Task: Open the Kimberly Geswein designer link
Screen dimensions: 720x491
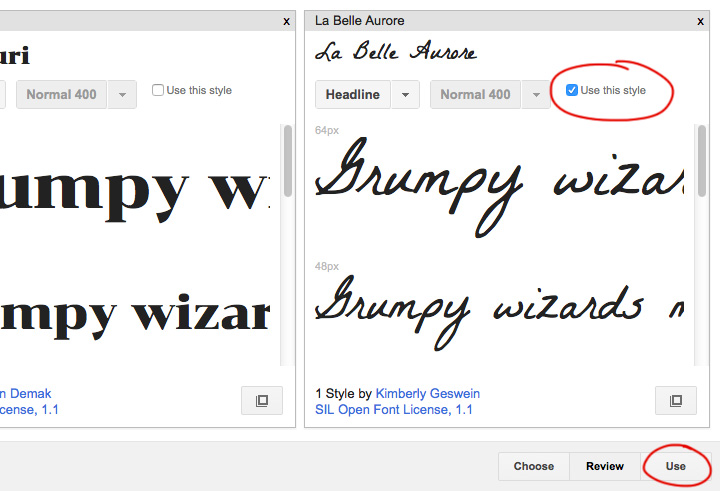Action: 428,394
